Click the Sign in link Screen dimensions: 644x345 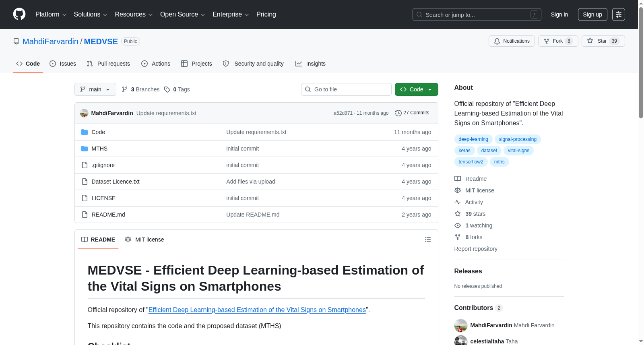click(x=559, y=14)
